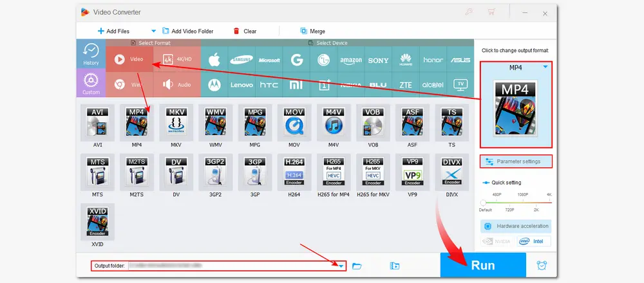
Task: Toggle Intel acceleration option
Action: [x=533, y=242]
